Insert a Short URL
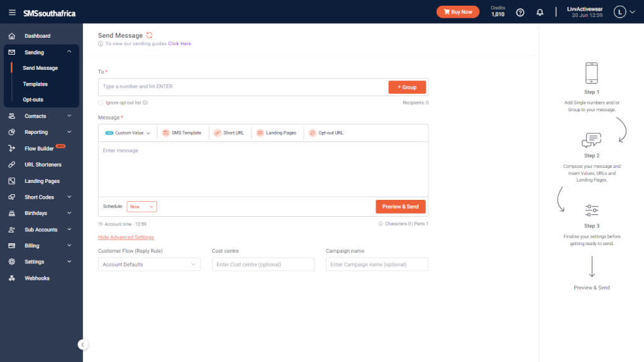The height and width of the screenshot is (362, 644). click(229, 133)
